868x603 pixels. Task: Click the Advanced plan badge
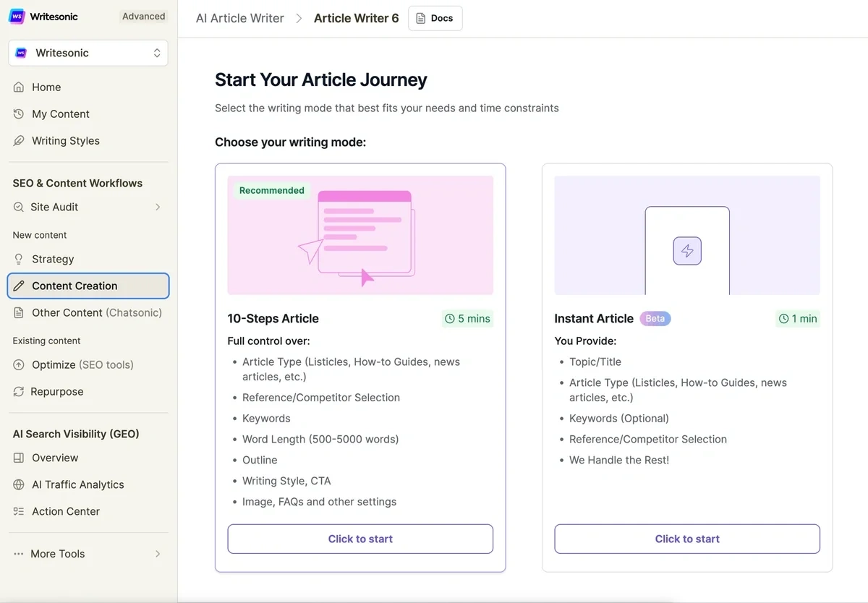[143, 16]
